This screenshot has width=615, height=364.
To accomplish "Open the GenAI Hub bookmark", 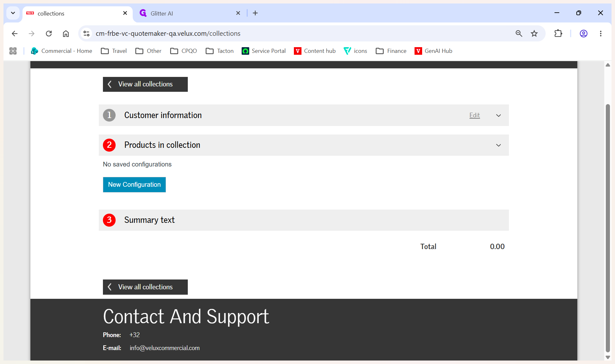I will click(x=433, y=51).
